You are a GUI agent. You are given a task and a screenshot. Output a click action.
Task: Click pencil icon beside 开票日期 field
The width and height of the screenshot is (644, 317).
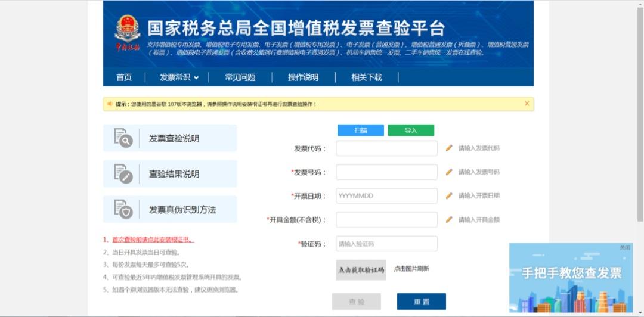click(x=449, y=195)
